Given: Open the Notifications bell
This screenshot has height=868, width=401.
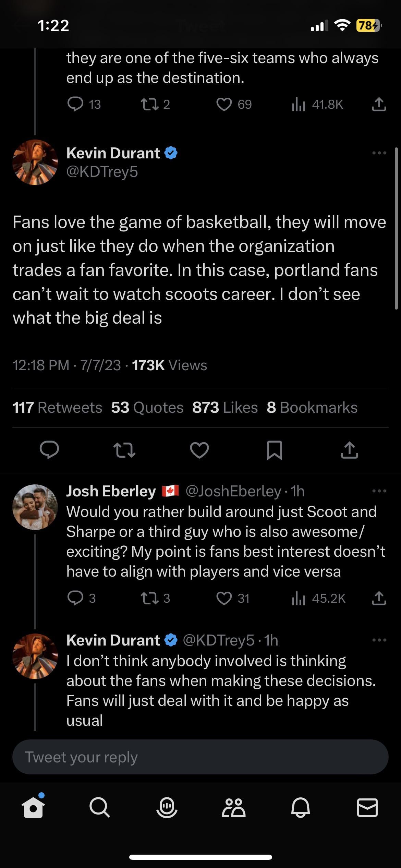Looking at the screenshot, I should click(301, 808).
